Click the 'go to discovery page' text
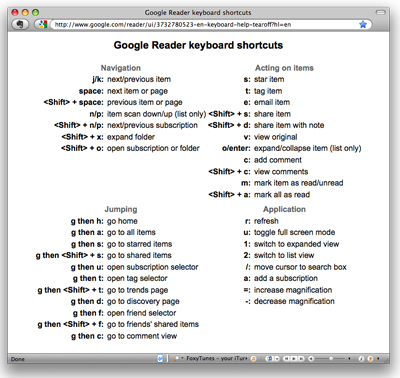This screenshot has width=400, height=378. pos(143,301)
